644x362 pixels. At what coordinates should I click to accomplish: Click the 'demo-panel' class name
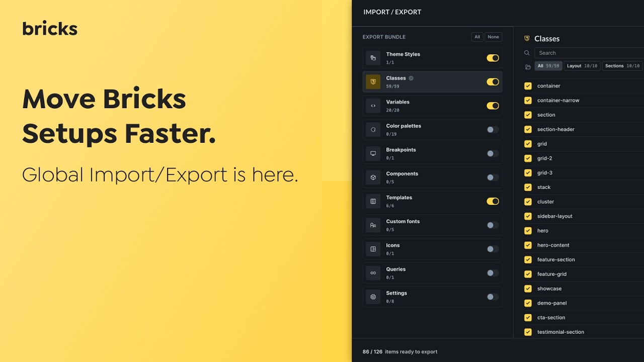click(x=552, y=303)
